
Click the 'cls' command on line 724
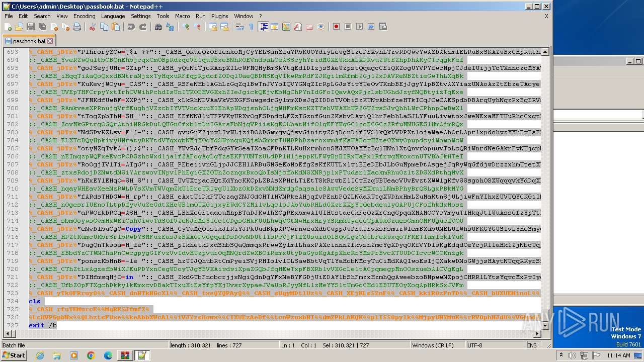point(35,301)
